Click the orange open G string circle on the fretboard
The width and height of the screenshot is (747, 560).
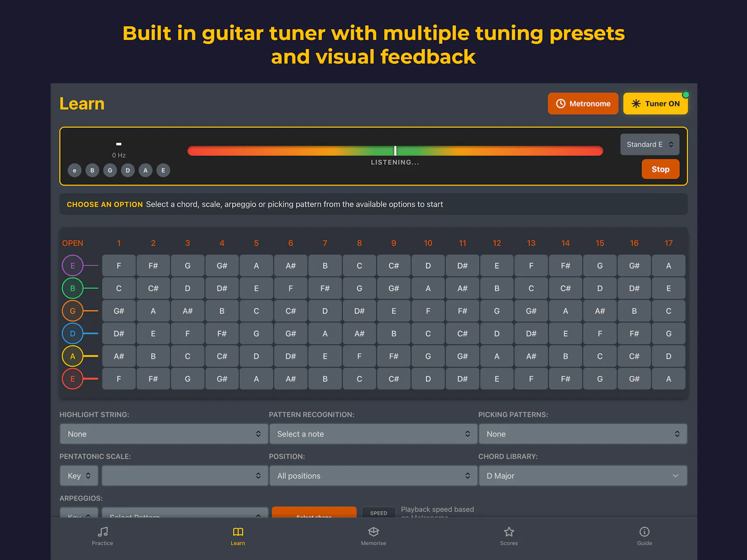click(72, 311)
